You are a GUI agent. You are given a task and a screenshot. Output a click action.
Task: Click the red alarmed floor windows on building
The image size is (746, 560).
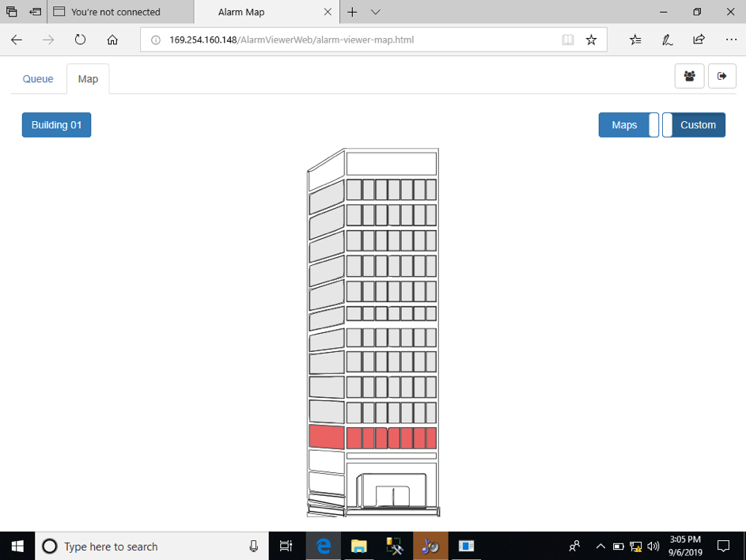(x=391, y=437)
